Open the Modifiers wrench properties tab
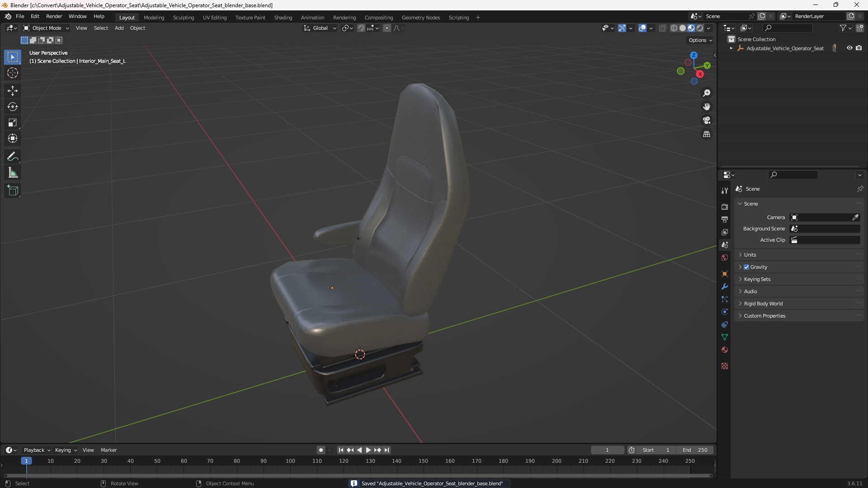 pyautogui.click(x=725, y=286)
